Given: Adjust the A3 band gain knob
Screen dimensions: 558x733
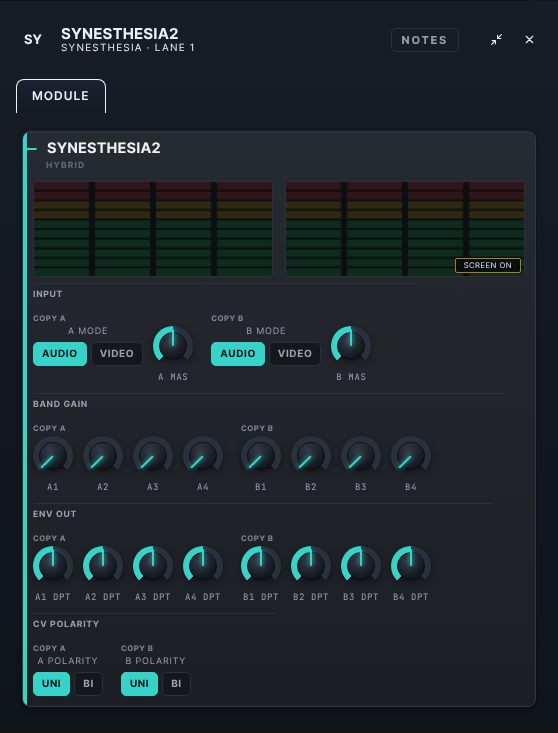Looking at the screenshot, I should pyautogui.click(x=153, y=456).
